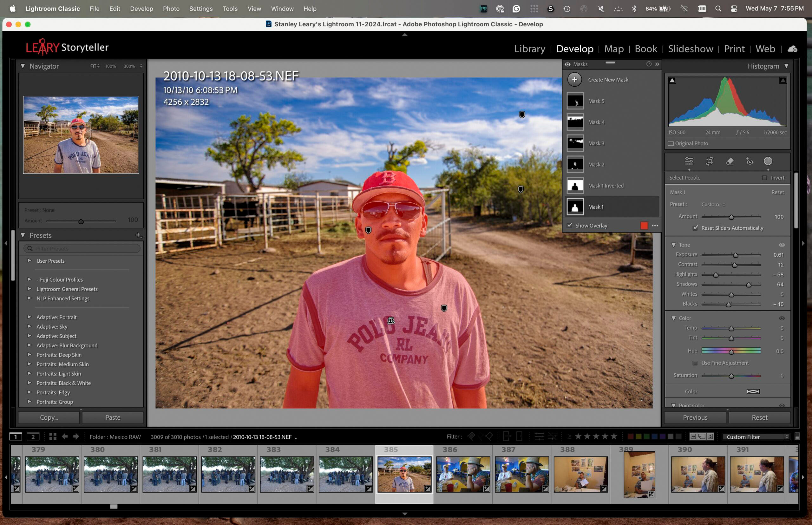Click Create New Mask label

tap(608, 79)
